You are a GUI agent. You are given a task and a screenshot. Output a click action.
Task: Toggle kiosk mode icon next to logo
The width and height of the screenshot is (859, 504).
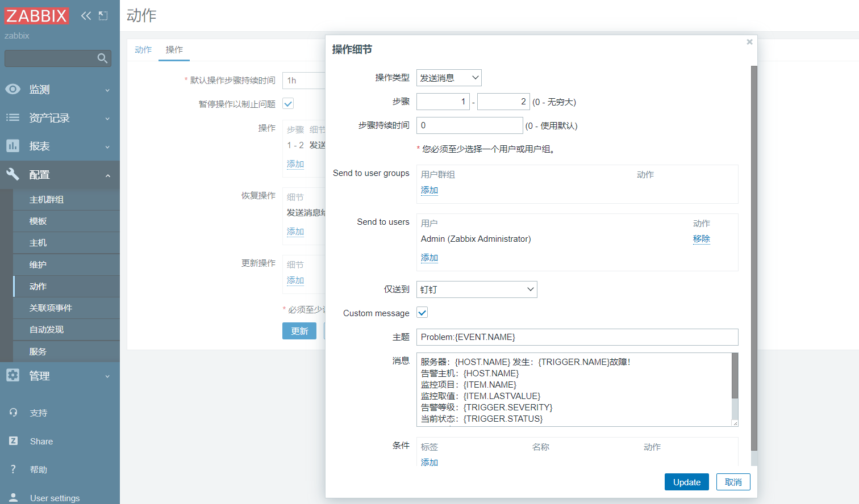point(103,16)
